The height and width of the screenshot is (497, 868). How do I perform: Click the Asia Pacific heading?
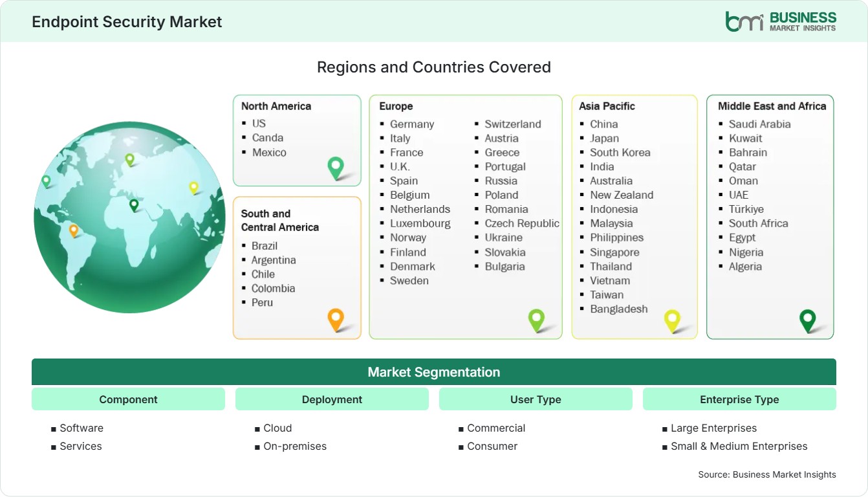[x=607, y=106]
